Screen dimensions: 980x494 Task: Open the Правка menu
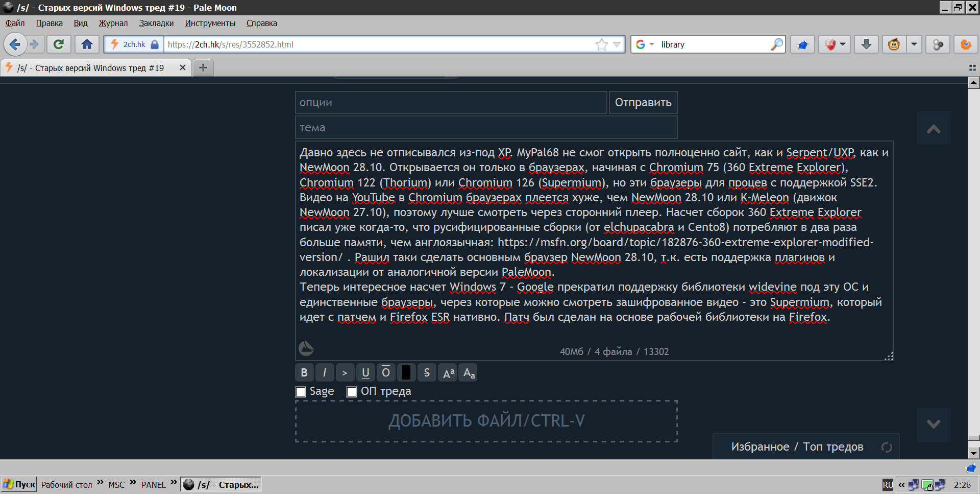point(50,23)
